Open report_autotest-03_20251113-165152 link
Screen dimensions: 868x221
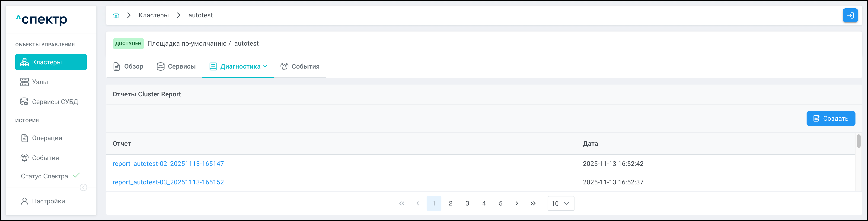click(x=168, y=182)
